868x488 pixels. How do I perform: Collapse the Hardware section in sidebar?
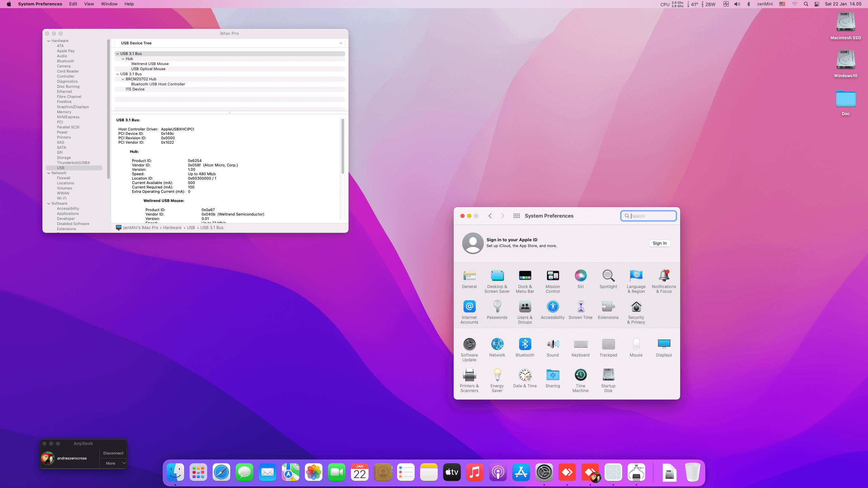[x=49, y=41]
